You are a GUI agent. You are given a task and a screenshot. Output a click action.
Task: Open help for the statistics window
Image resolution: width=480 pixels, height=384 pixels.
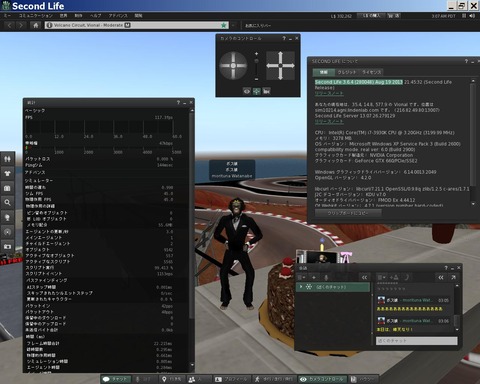pyautogui.click(x=178, y=103)
